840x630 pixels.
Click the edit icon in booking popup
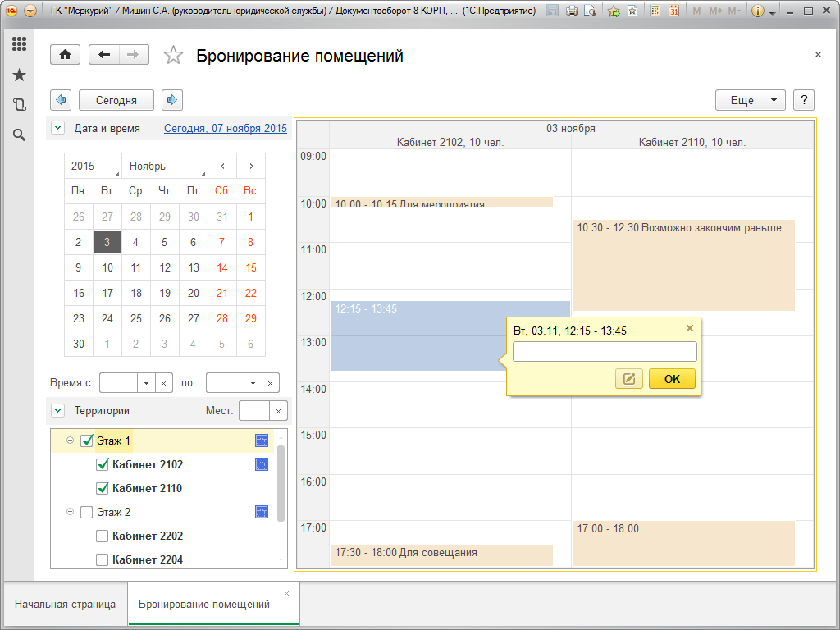[x=628, y=379]
